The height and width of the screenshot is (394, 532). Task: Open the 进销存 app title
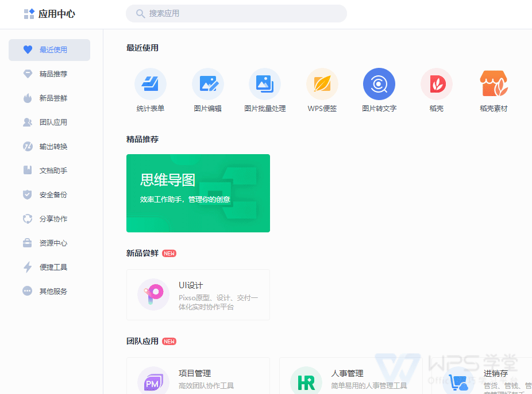(496, 373)
